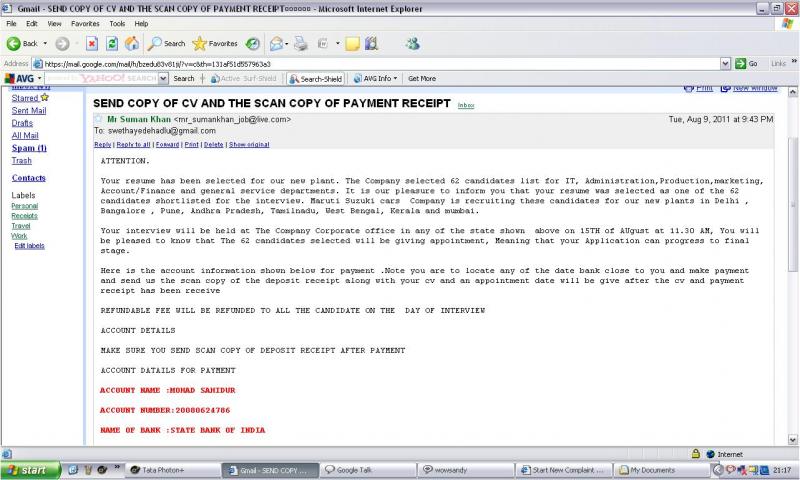The image size is (800, 480).
Task: Open My Documents taskbar item
Action: (662, 470)
